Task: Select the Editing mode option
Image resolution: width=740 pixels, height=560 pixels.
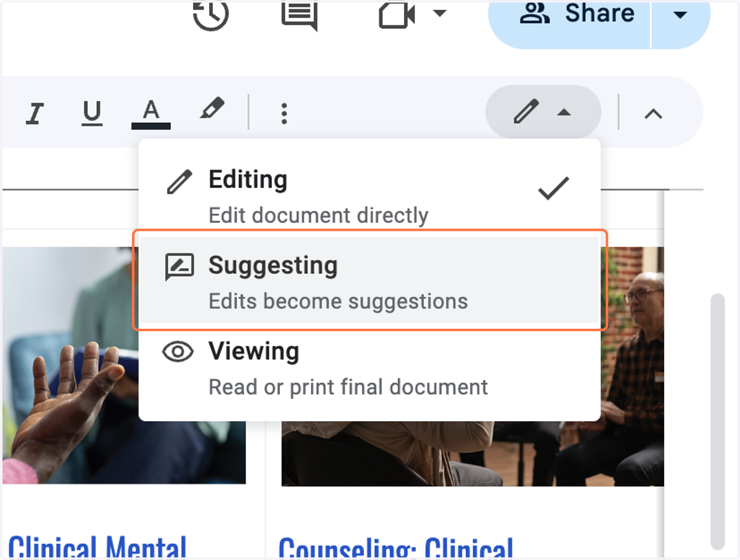Action: (x=369, y=195)
